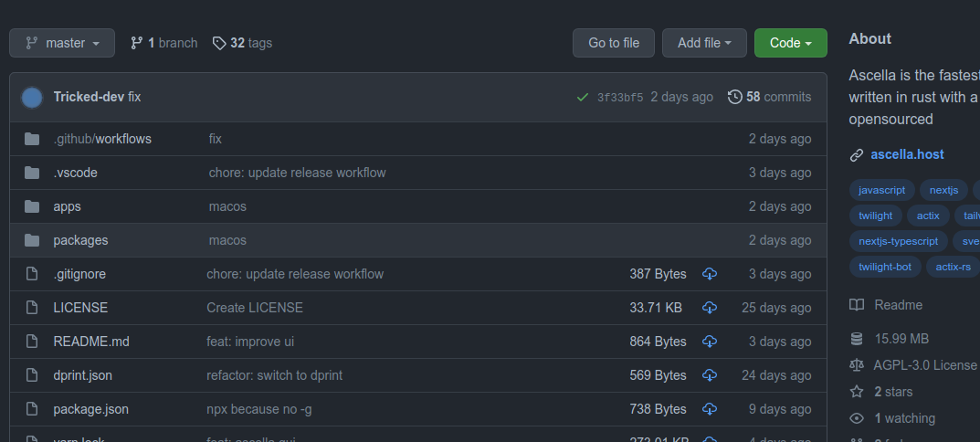Download package.json via cloud icon

pos(710,409)
